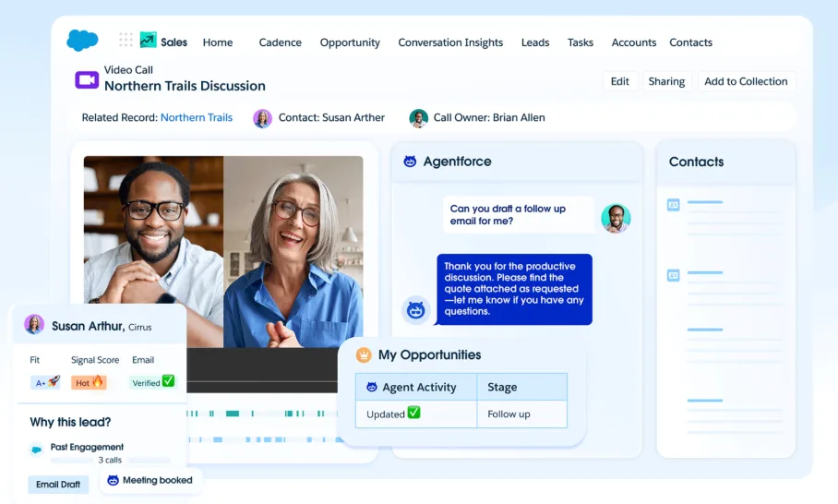Click user avatar beside follow up question
Image resolution: width=838 pixels, height=504 pixels.
click(616, 218)
